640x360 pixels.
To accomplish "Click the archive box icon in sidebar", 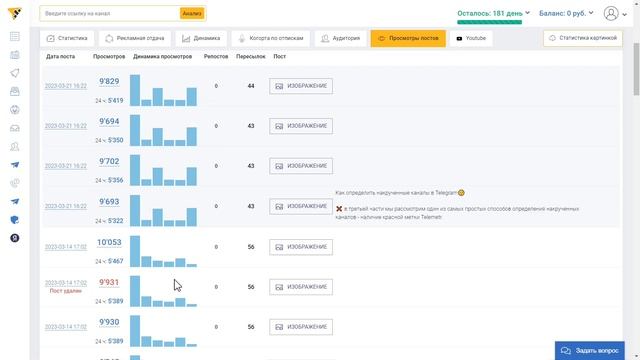I will click(15, 91).
